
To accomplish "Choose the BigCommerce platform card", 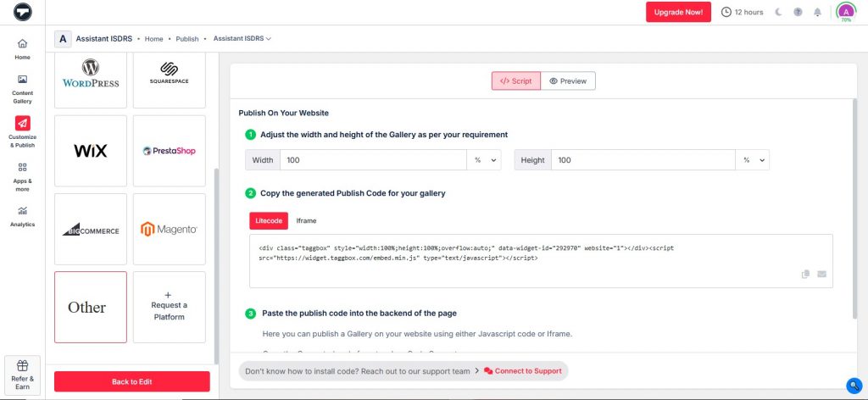I will coord(91,229).
